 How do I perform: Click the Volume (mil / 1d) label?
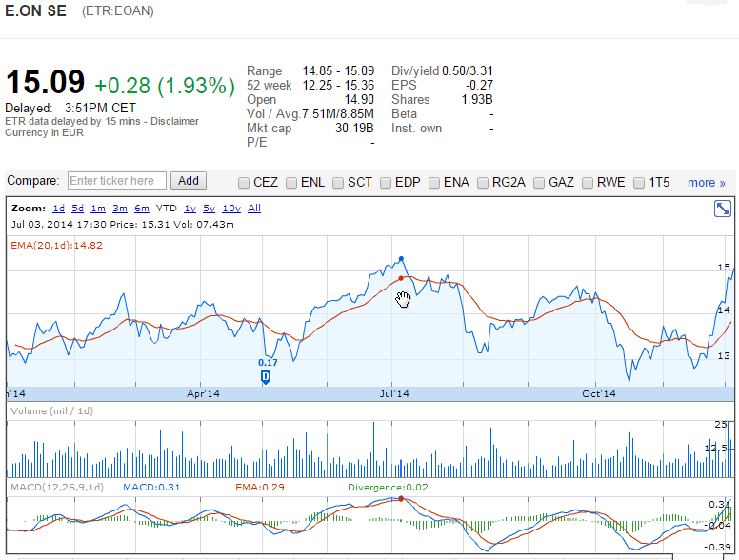click(x=51, y=411)
